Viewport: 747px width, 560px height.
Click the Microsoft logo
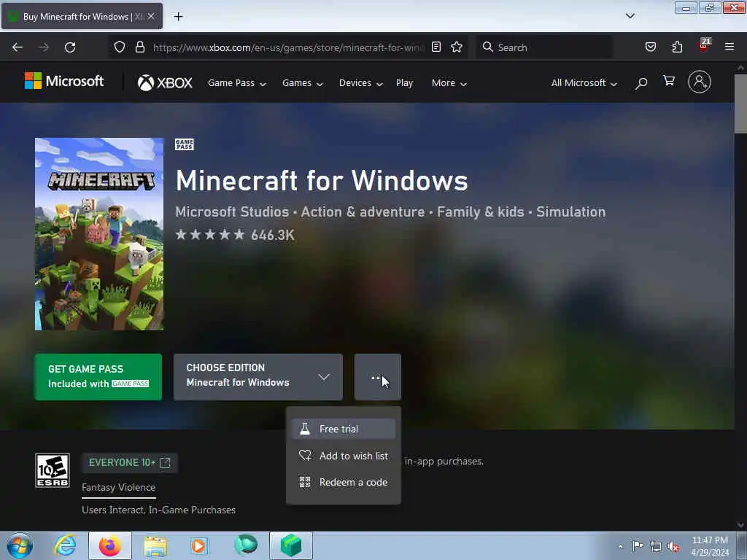point(64,82)
